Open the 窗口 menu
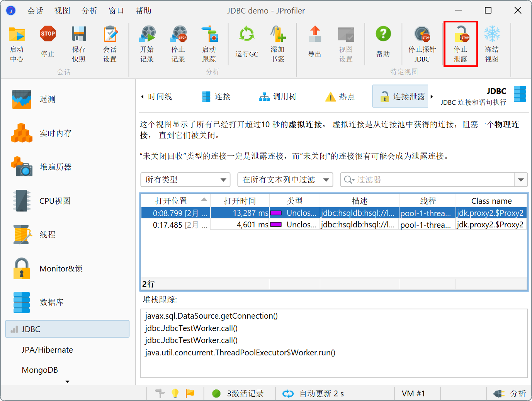The height and width of the screenshot is (401, 532). (x=116, y=11)
